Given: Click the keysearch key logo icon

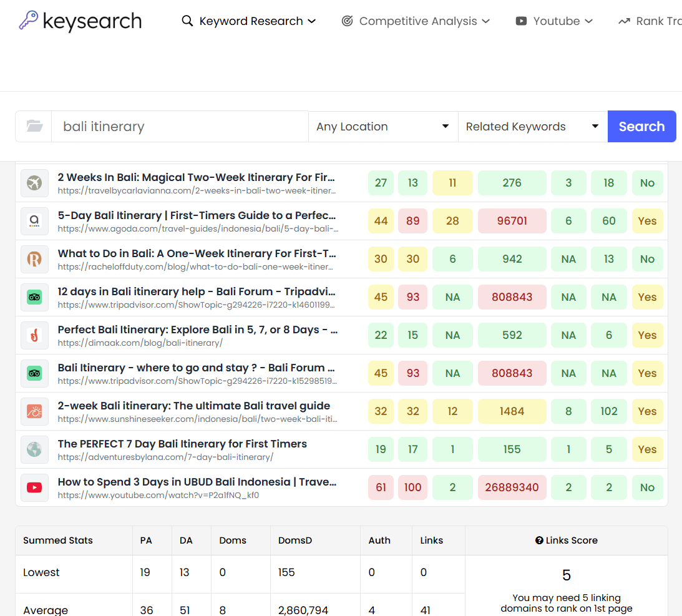Looking at the screenshot, I should (x=29, y=21).
